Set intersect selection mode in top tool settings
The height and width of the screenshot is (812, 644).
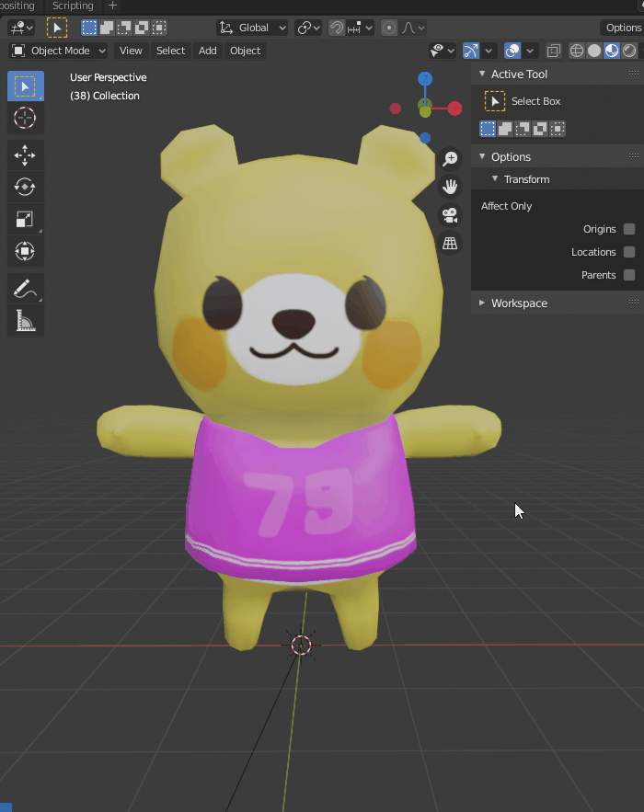(x=159, y=28)
